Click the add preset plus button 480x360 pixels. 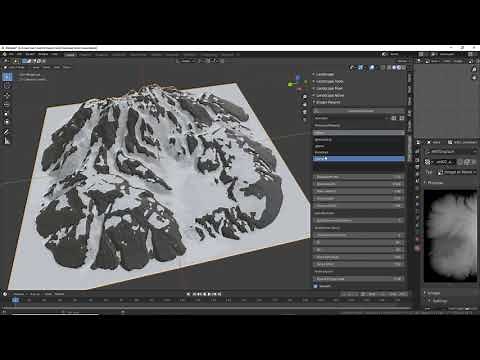(x=394, y=118)
